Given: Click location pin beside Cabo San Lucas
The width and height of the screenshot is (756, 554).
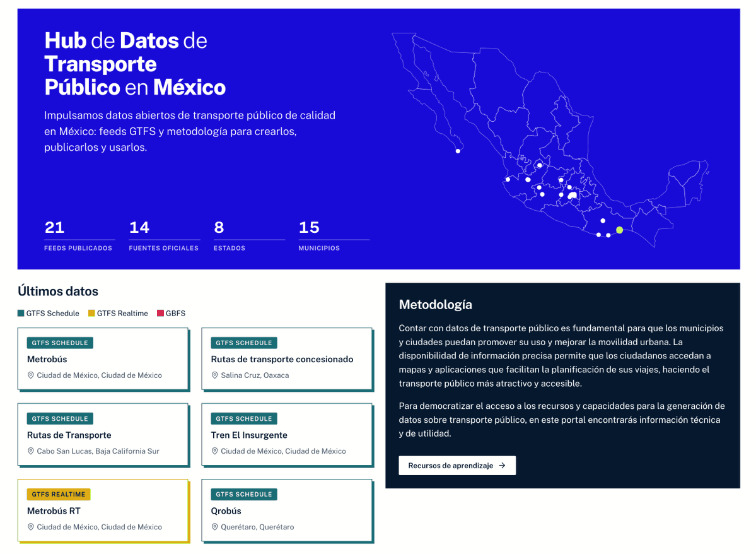Looking at the screenshot, I should click(31, 451).
